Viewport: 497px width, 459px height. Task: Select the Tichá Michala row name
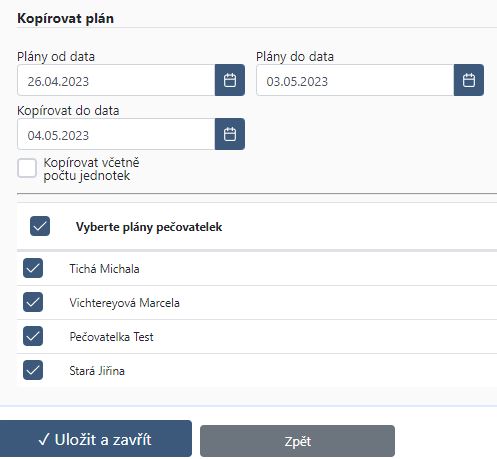tap(104, 269)
